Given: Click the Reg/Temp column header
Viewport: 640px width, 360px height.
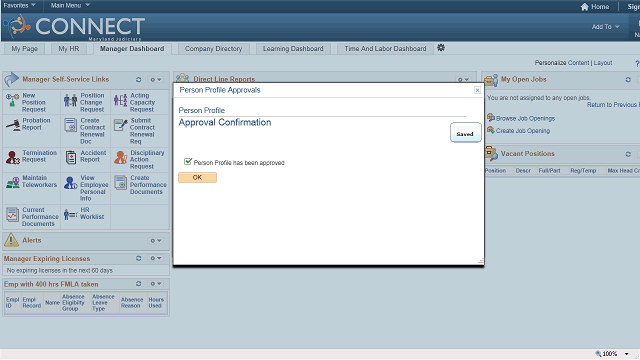Looking at the screenshot, I should 583,171.
